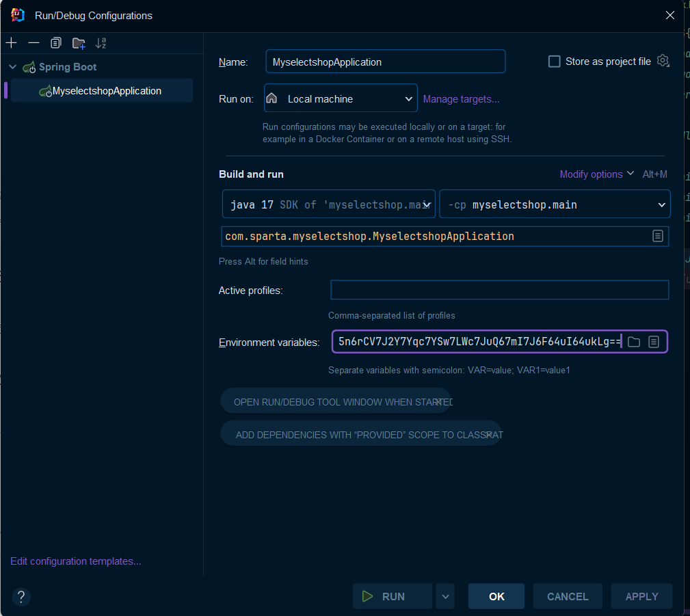Click the Manage targets link
The height and width of the screenshot is (616, 690).
(461, 99)
